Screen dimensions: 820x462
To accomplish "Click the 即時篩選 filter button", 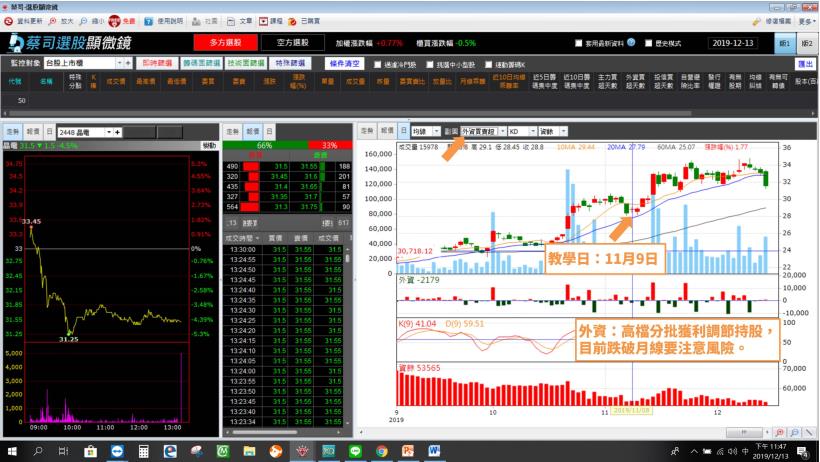I will click(x=157, y=63).
